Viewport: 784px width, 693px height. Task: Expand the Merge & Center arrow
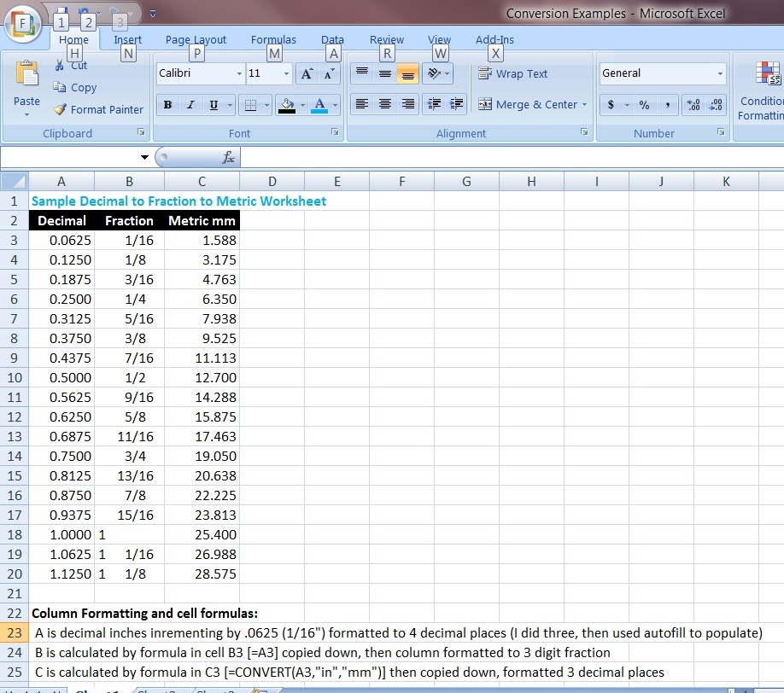(x=584, y=104)
